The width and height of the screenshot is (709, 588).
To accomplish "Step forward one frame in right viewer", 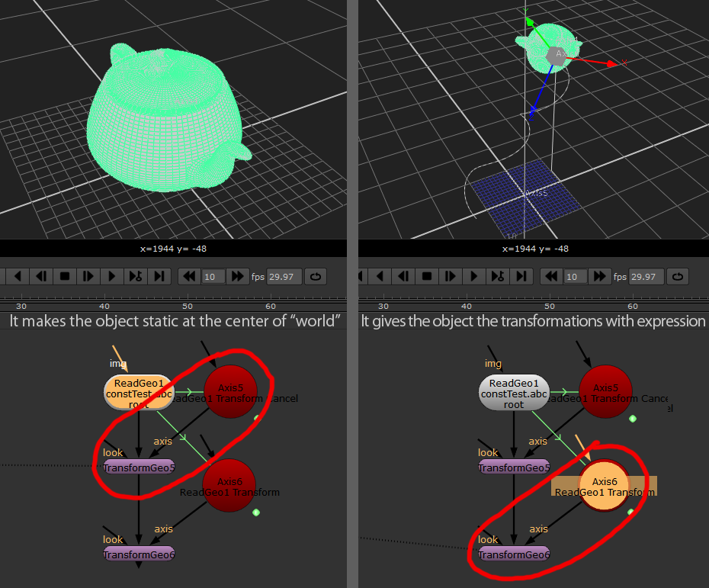I will (451, 276).
